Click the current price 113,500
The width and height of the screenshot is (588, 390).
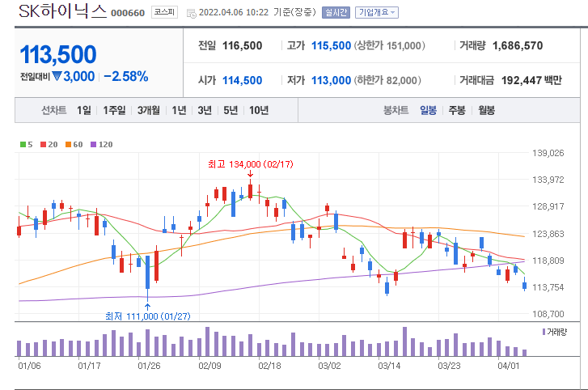click(58, 54)
